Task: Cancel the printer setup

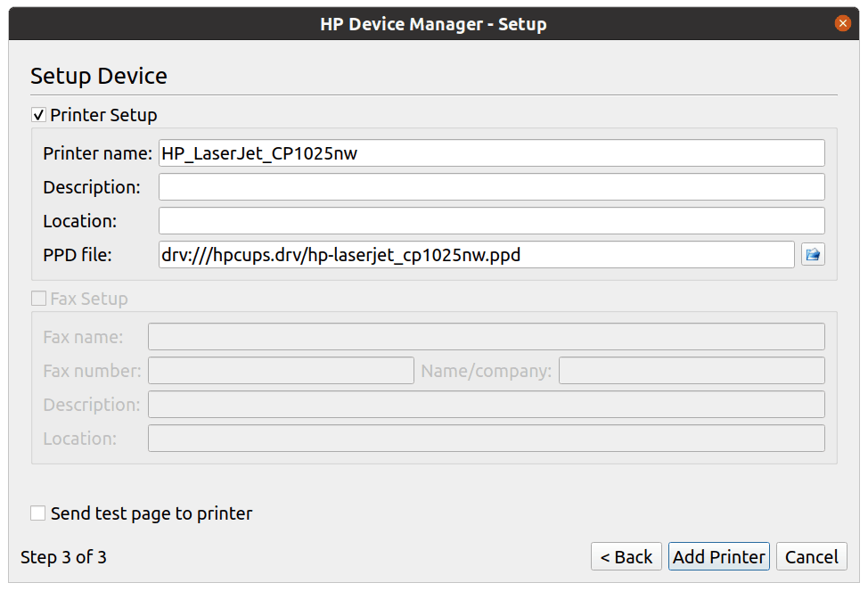Action: coord(811,557)
